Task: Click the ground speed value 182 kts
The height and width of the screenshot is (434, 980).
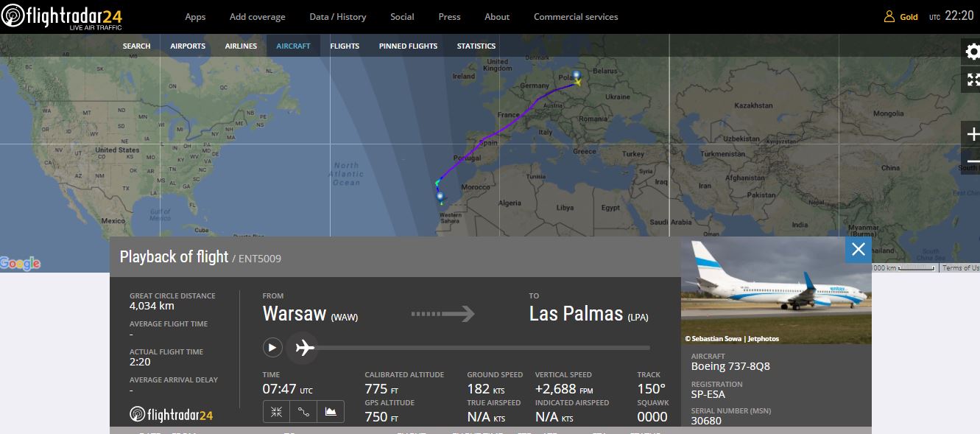Action: tap(486, 389)
